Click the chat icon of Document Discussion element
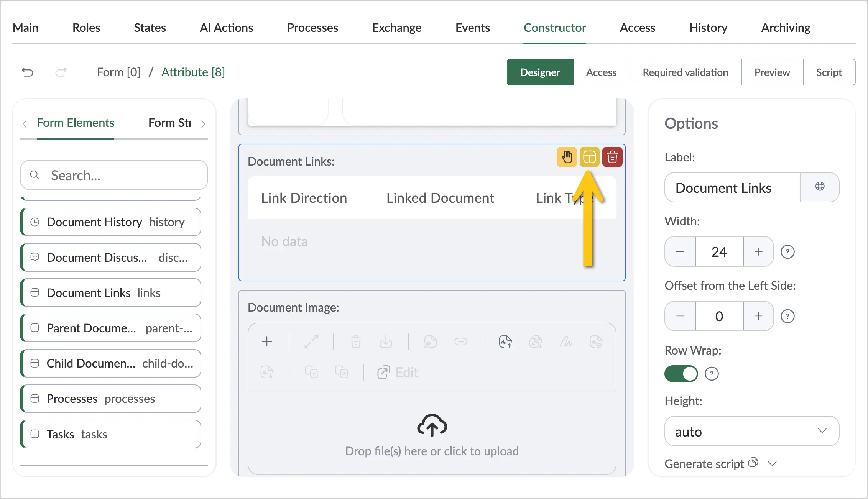868x499 pixels. [x=35, y=257]
